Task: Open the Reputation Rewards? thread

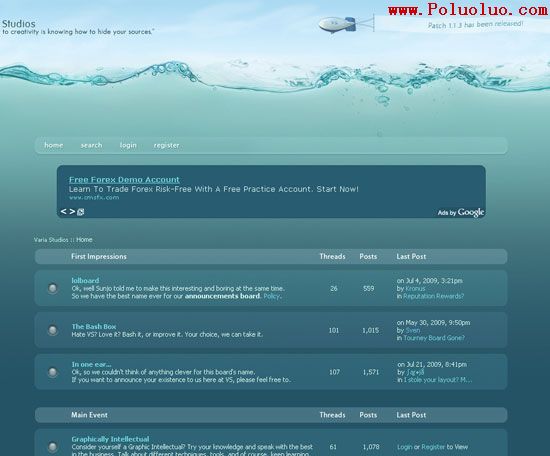Action: point(434,296)
